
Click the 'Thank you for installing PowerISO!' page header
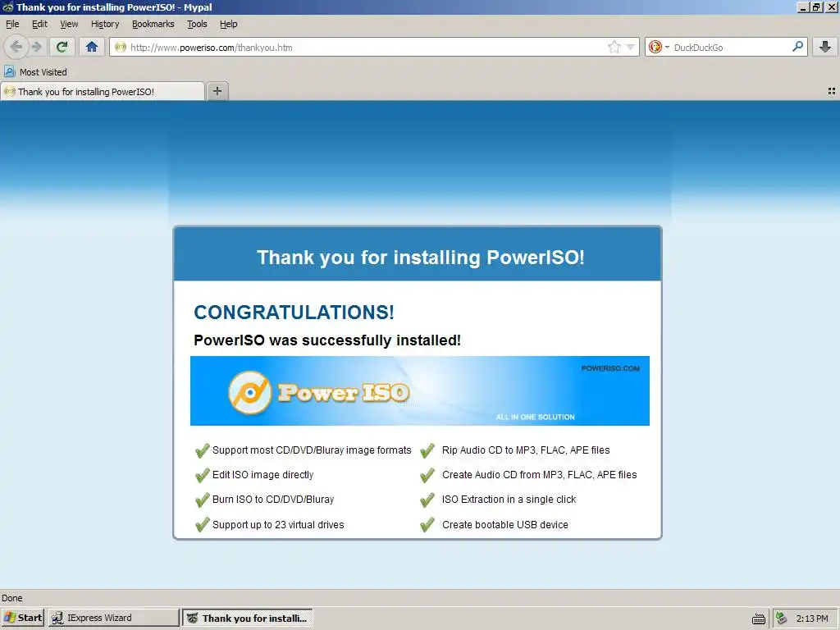tap(421, 257)
